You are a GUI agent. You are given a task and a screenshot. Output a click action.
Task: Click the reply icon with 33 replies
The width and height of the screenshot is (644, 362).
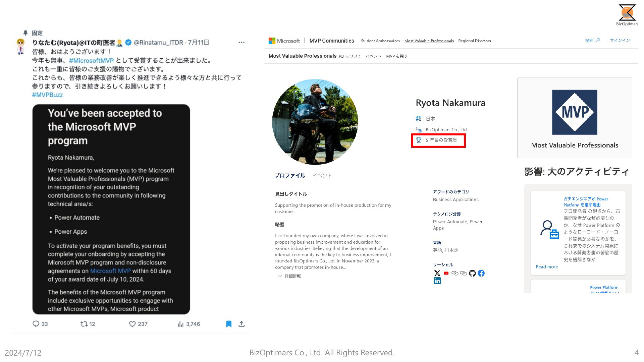(36, 324)
